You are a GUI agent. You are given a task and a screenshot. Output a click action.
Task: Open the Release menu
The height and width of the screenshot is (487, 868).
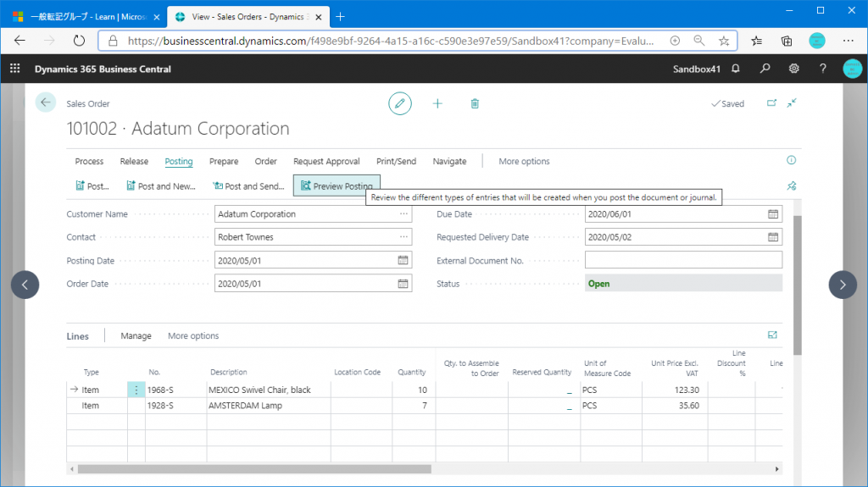click(134, 161)
